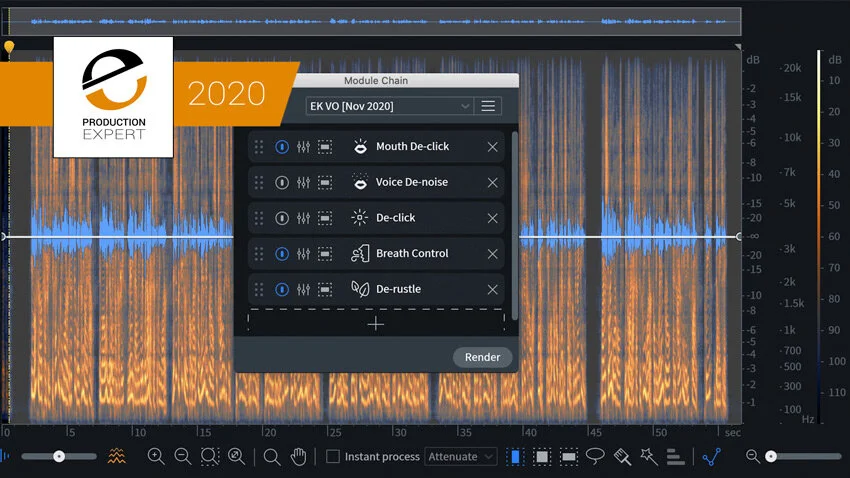Viewport: 850px width, 478px height.
Task: Click the Module Chain scrollbar
Action: 514,225
